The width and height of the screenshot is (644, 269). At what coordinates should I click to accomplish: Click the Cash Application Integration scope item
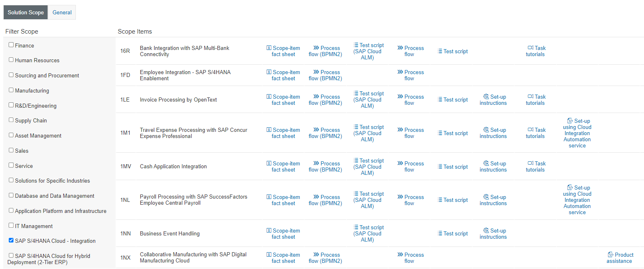(x=173, y=166)
